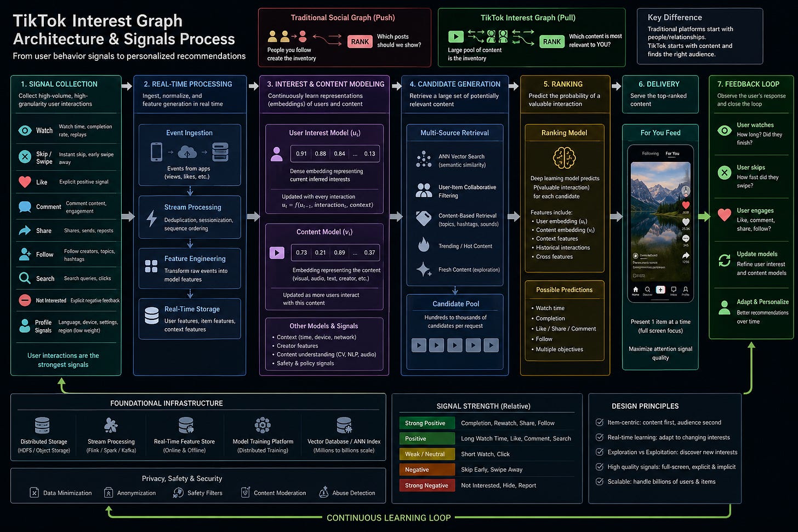Click the heart icon beside Like signal

pyautogui.click(x=25, y=182)
